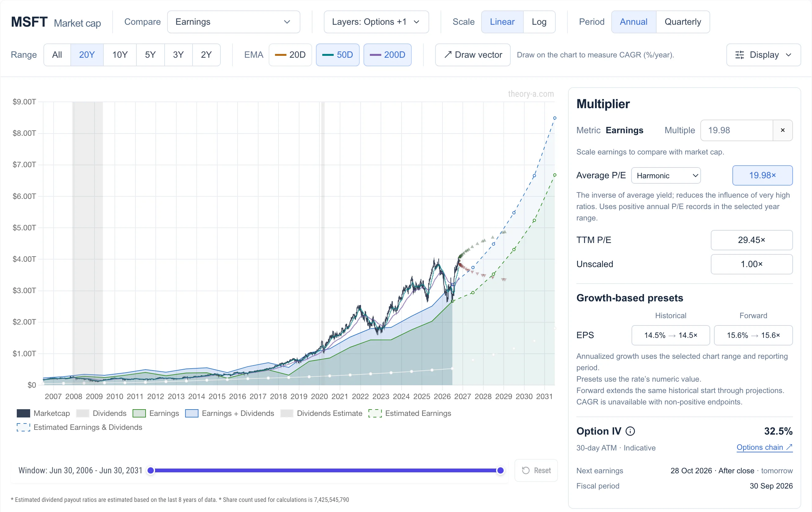This screenshot has width=812, height=512.
Task: Expand the Layers: Options +1 dropdown
Action: [x=376, y=22]
